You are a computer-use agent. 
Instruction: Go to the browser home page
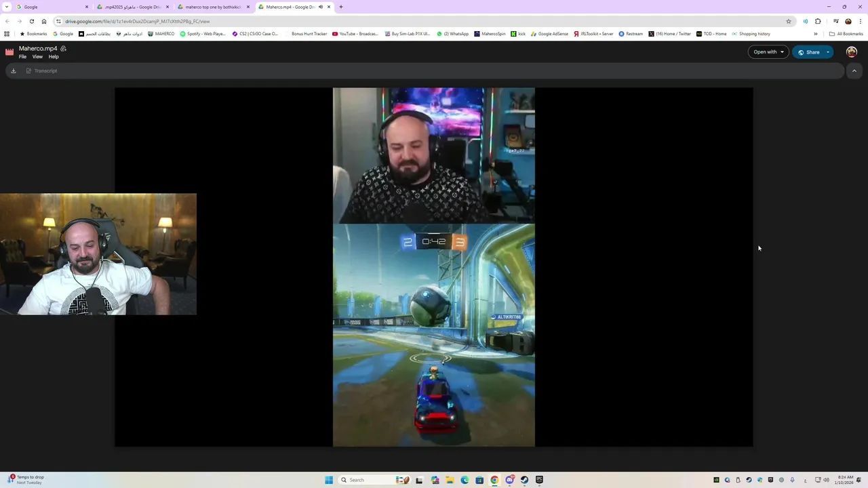pos(44,21)
